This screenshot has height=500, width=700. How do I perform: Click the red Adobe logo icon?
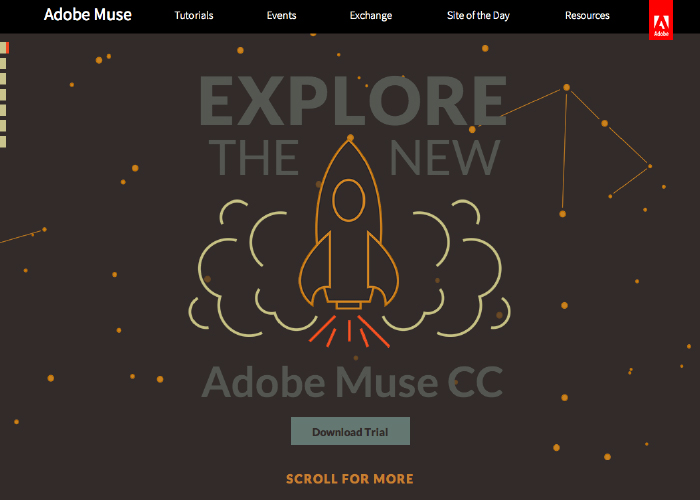pyautogui.click(x=661, y=20)
